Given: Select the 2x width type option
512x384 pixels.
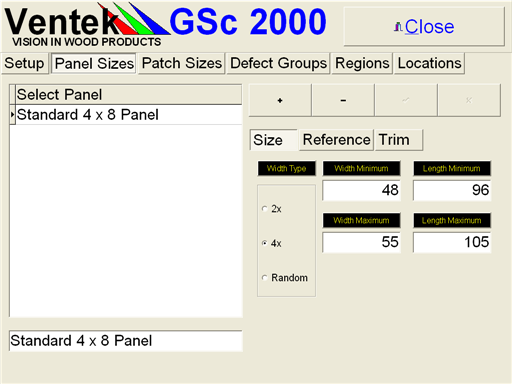Looking at the screenshot, I should click(x=265, y=209).
